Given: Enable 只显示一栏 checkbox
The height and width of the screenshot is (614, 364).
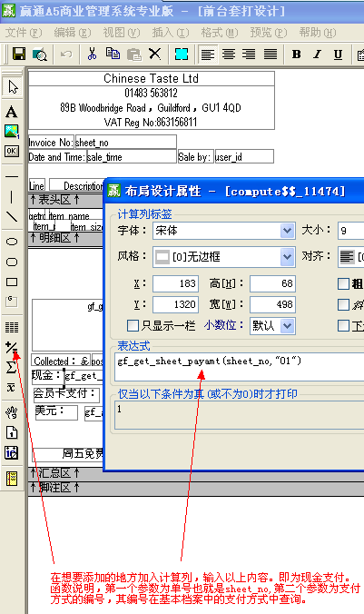Looking at the screenshot, I should (x=133, y=325).
